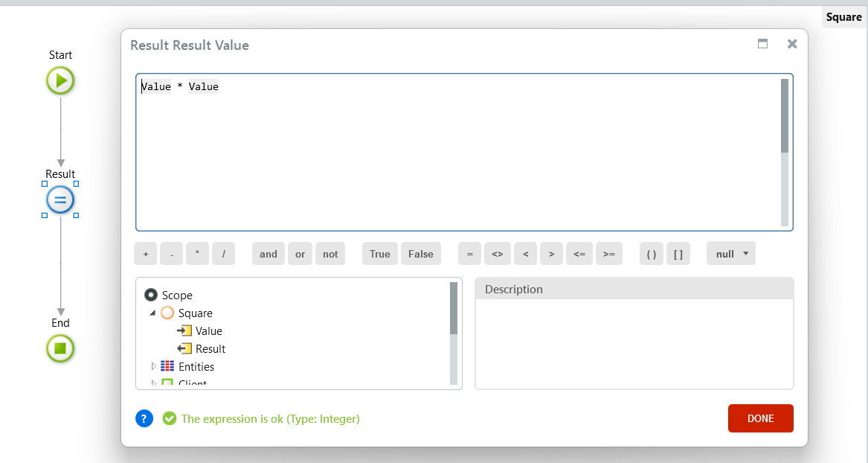Switch to the Square tab
This screenshot has height=463, width=868.
click(844, 16)
